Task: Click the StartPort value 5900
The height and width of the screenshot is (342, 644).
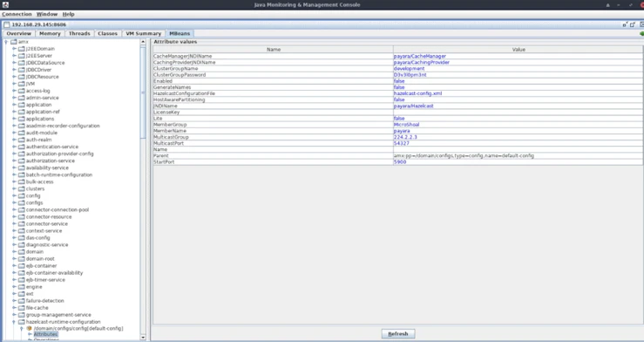Action: click(x=400, y=162)
